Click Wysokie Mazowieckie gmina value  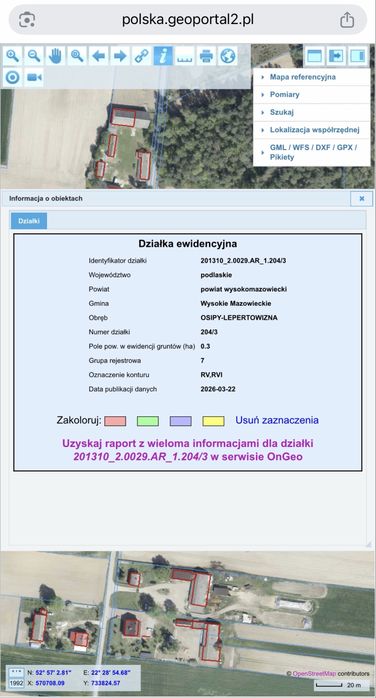pyautogui.click(x=236, y=303)
